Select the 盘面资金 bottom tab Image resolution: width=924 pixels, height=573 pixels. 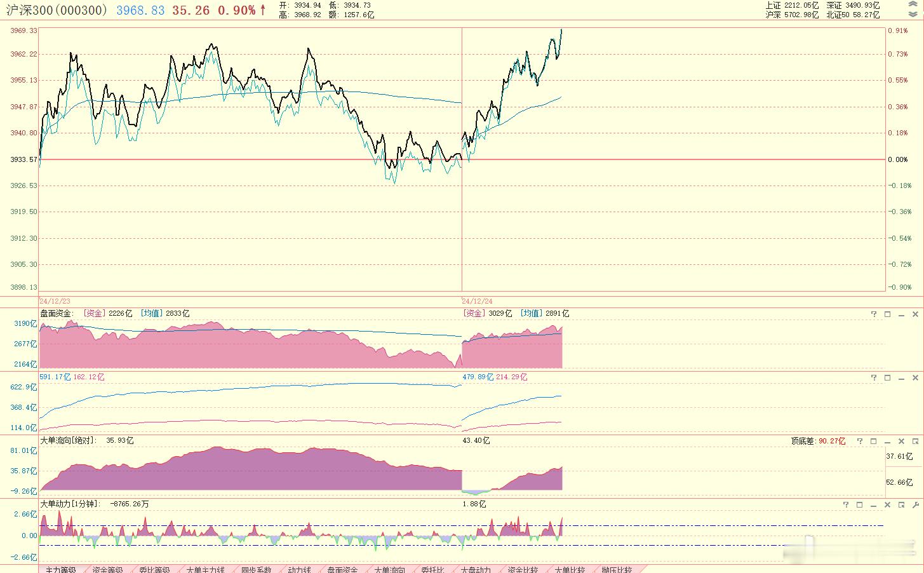click(342, 569)
